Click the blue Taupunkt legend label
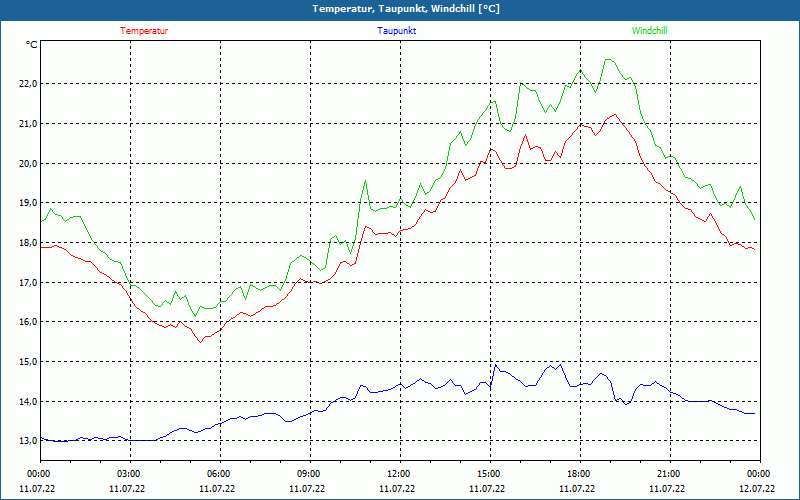This screenshot has width=800, height=500. 396,31
